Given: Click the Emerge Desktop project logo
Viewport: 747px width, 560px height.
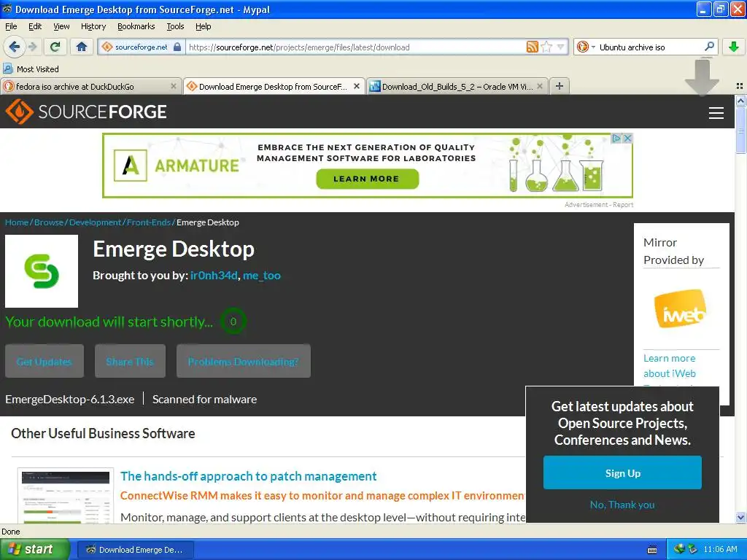Looking at the screenshot, I should tap(42, 271).
